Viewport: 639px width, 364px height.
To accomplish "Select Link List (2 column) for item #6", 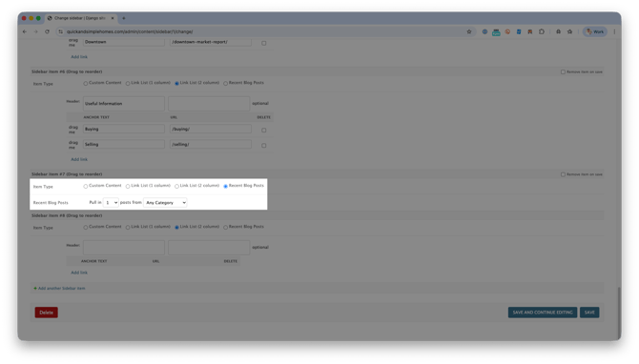I will tap(176, 84).
